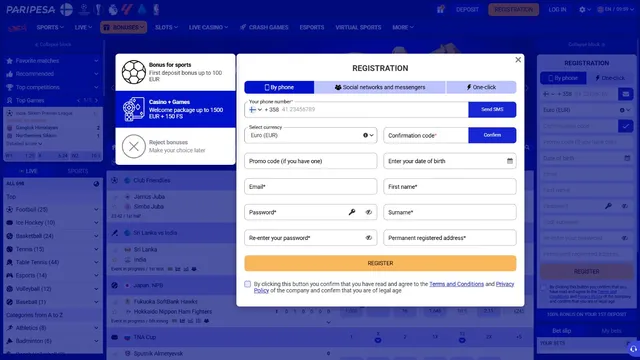640x360 pixels.
Task: Click the password key generator icon
Action: point(352,212)
